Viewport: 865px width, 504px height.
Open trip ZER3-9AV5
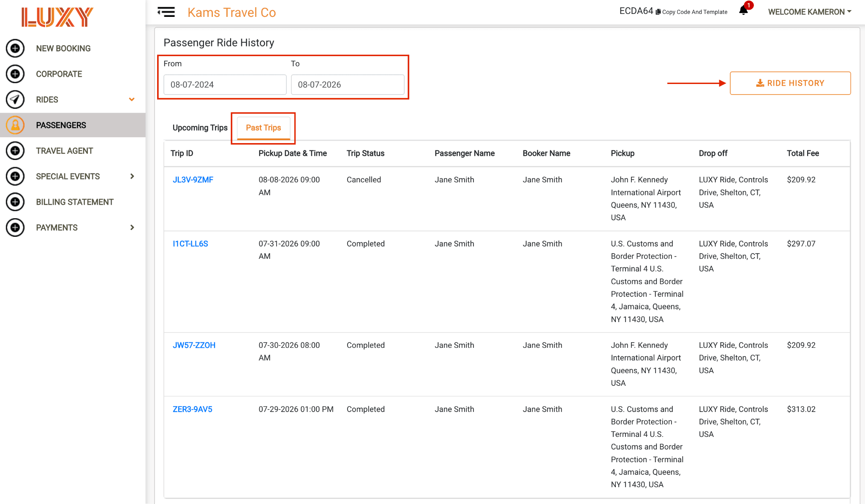(193, 409)
